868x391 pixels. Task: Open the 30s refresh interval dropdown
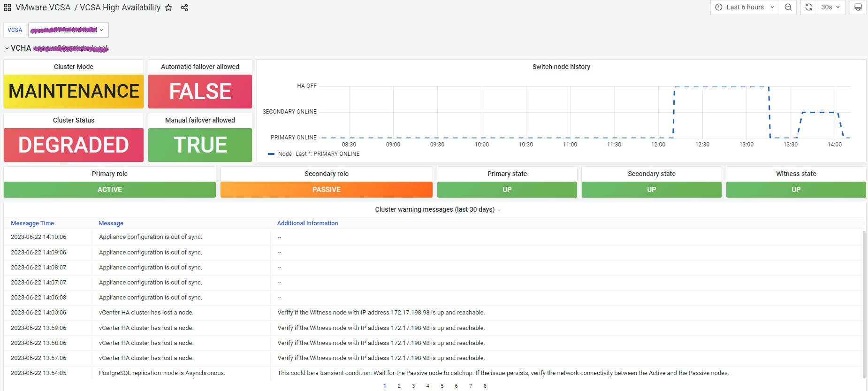831,7
